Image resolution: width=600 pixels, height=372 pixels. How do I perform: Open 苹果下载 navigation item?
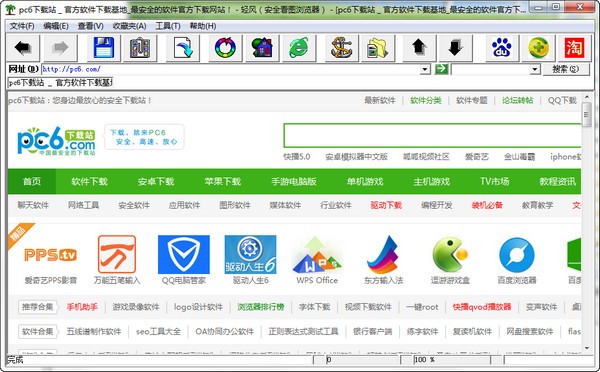click(x=223, y=181)
